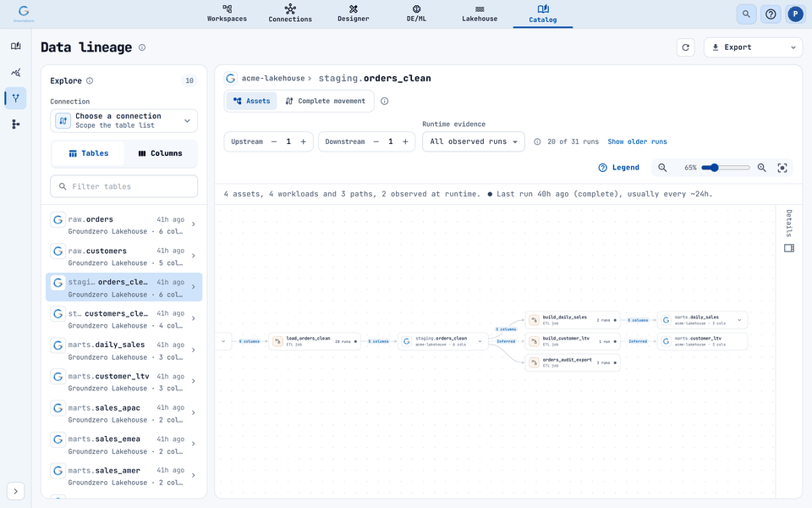Adjust the graph zoom slider

(726, 168)
